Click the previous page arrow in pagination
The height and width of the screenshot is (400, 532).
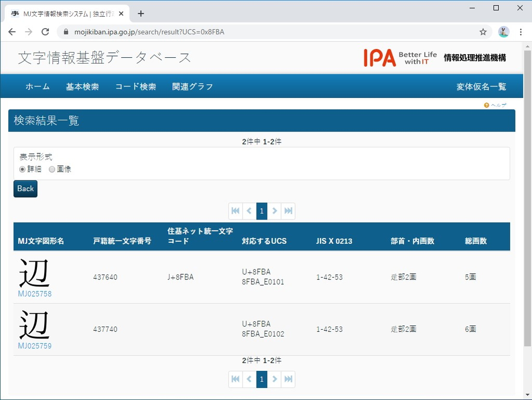point(248,211)
